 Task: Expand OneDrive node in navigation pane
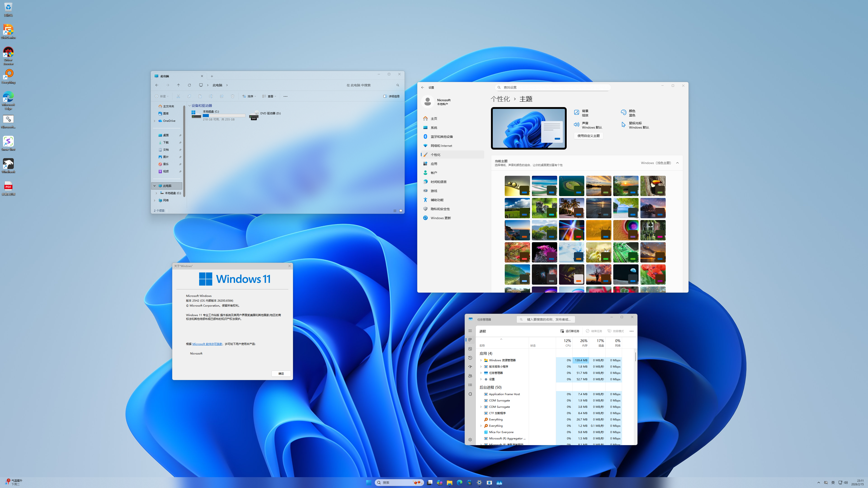[x=155, y=121]
